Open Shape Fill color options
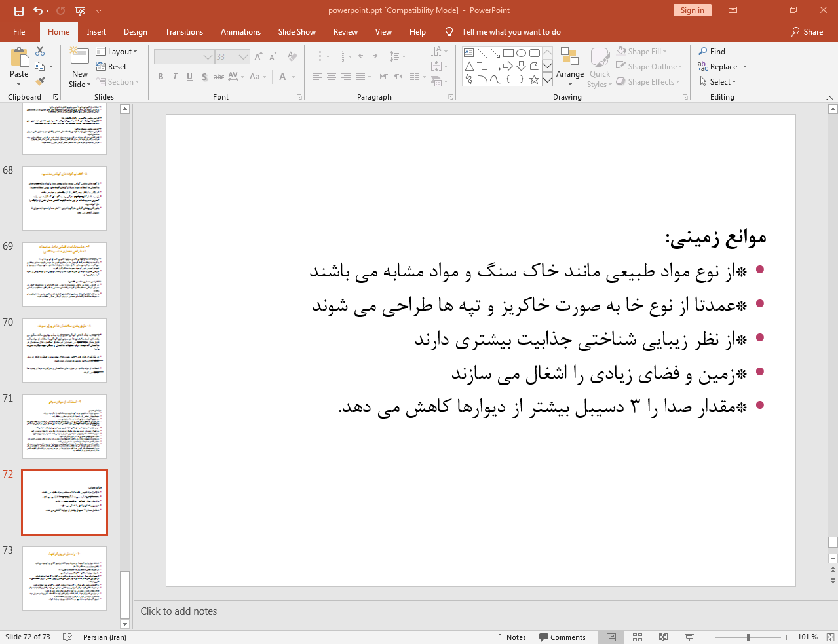Viewport: 838px width, 644px height. 641,51
